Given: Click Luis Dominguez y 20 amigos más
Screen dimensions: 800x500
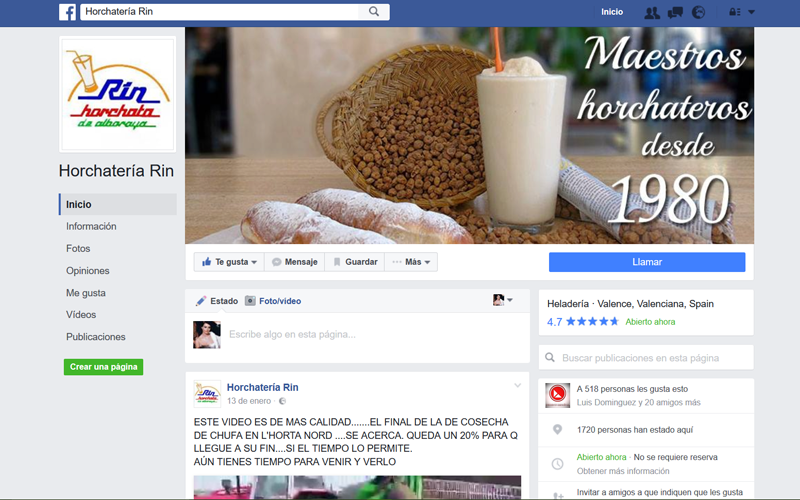Looking at the screenshot, I should click(x=639, y=403).
